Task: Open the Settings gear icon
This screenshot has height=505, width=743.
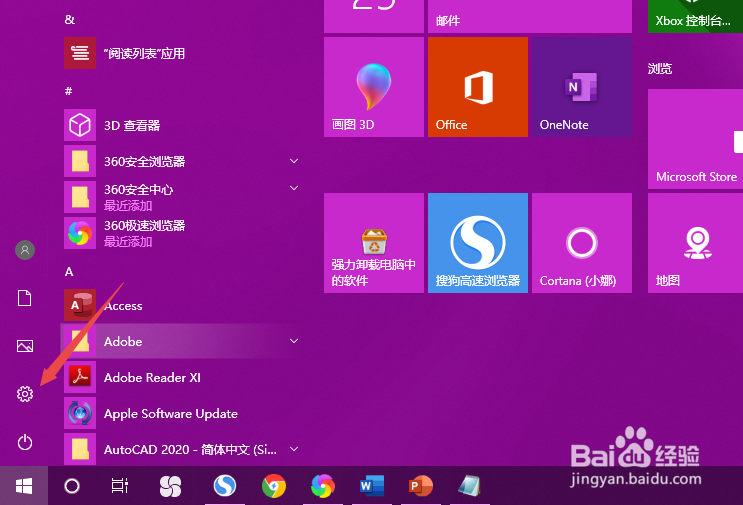Action: pos(25,394)
